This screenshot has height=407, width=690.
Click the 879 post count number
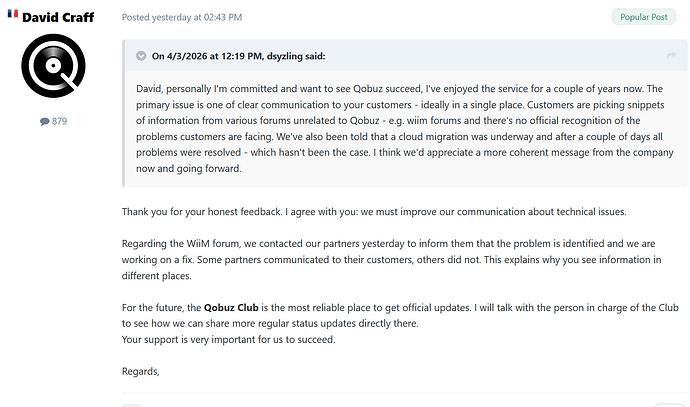pyautogui.click(x=59, y=121)
